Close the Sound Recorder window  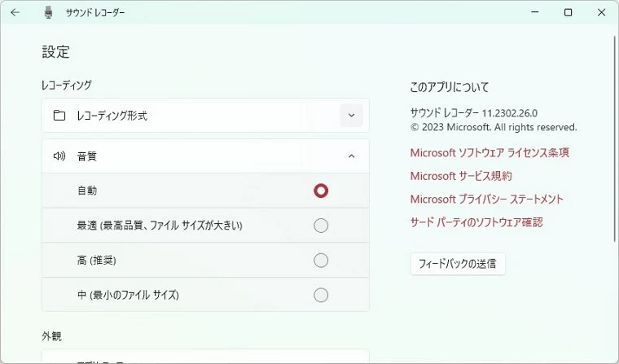click(601, 12)
